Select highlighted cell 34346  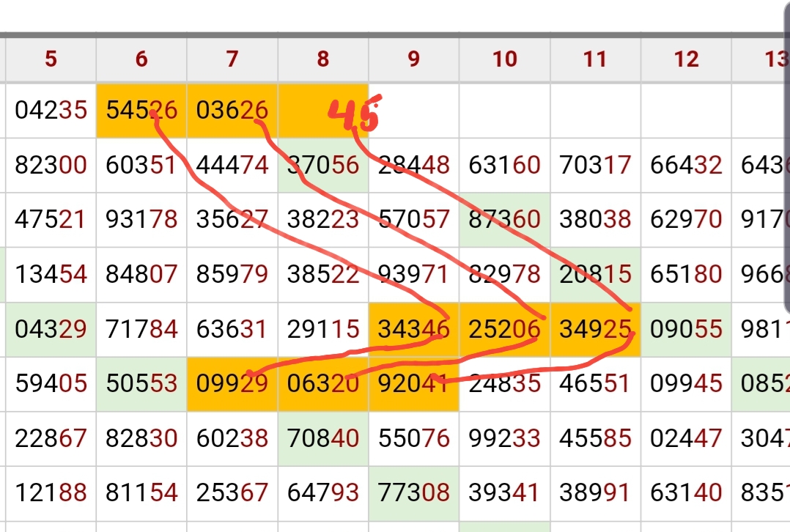coord(414,329)
